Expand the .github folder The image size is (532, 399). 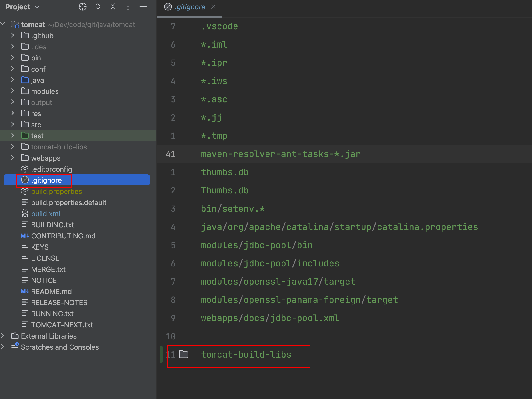[x=12, y=36]
